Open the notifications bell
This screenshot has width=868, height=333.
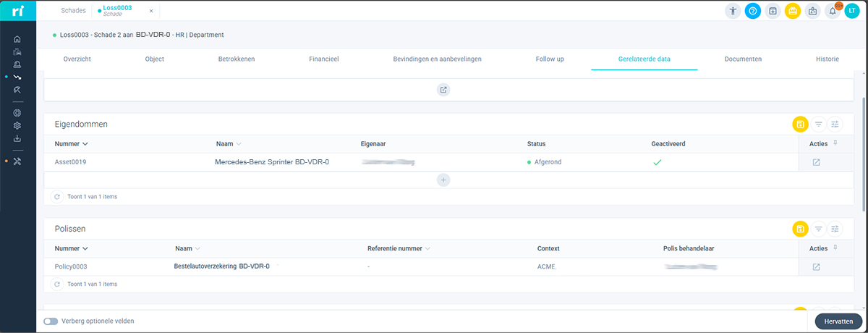pyautogui.click(x=833, y=11)
